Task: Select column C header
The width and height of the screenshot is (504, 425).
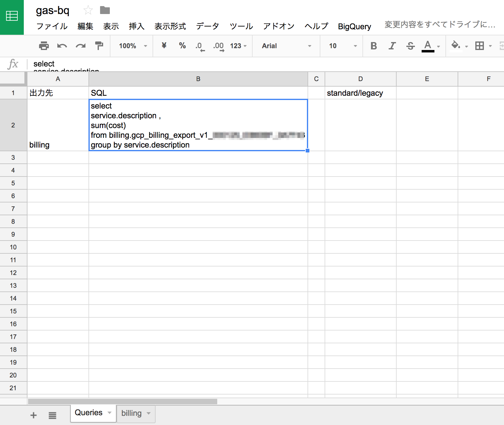Action: pos(316,79)
